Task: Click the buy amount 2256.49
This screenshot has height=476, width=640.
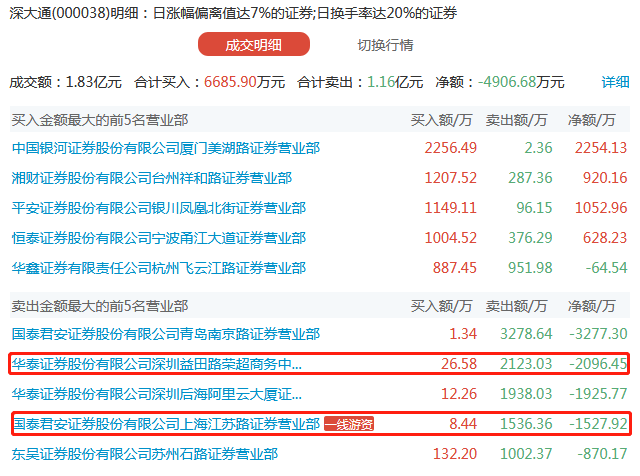Action: tap(451, 148)
